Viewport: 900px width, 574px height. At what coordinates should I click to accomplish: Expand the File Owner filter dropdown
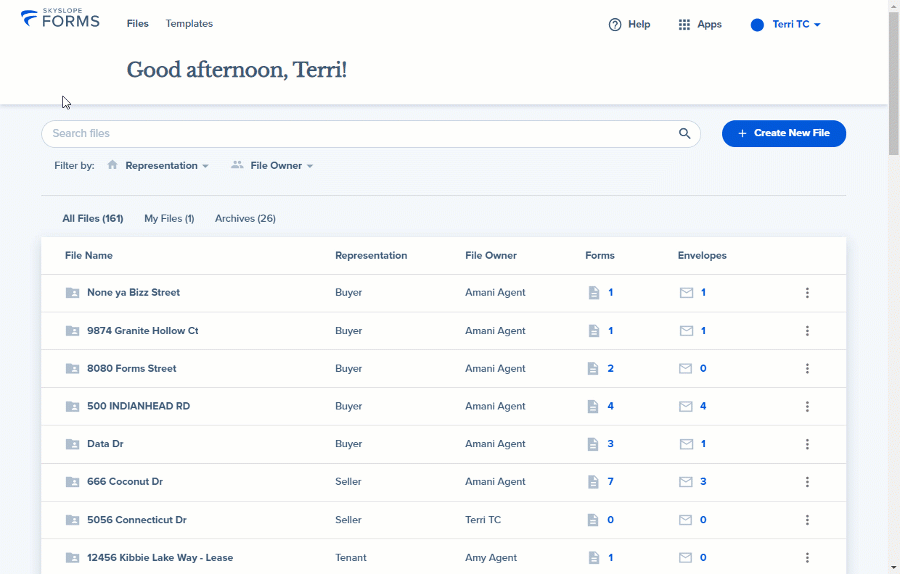click(272, 166)
